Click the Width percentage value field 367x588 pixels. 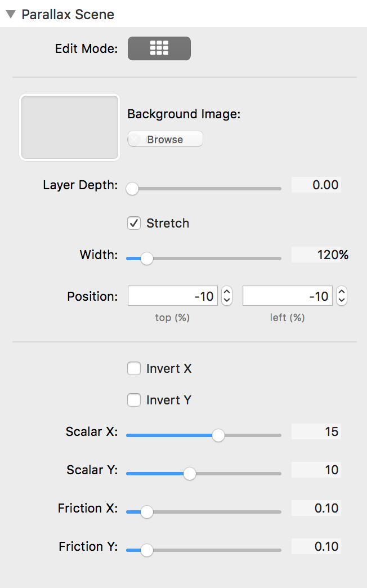click(319, 255)
